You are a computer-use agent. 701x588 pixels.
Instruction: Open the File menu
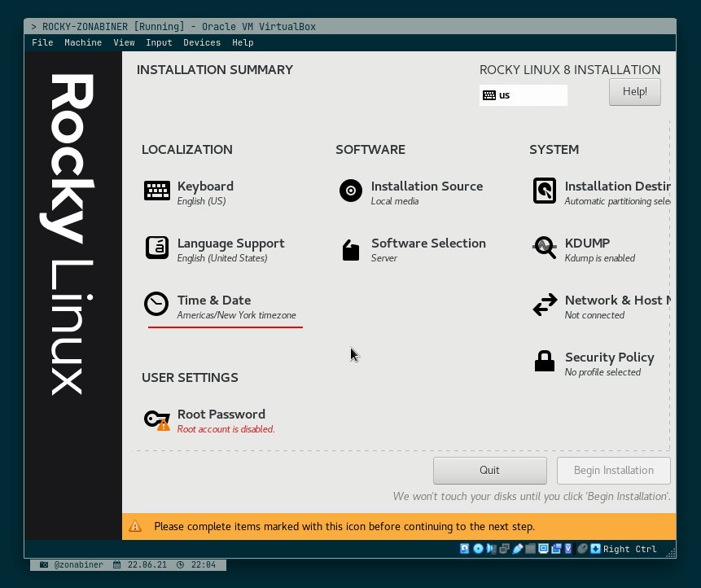(x=42, y=42)
